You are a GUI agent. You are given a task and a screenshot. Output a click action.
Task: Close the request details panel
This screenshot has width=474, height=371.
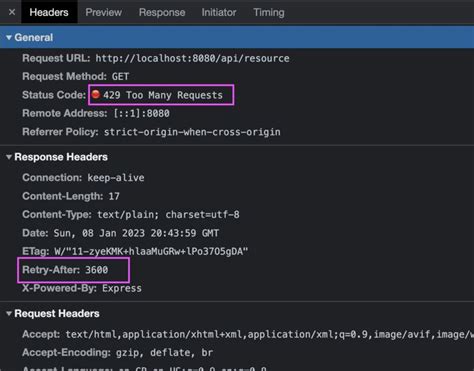[x=12, y=12]
